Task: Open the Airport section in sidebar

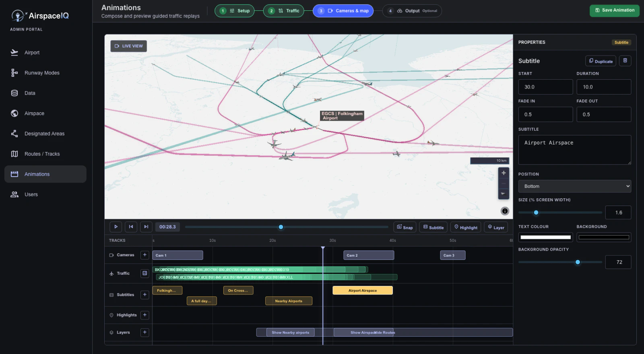Action: tap(45, 53)
